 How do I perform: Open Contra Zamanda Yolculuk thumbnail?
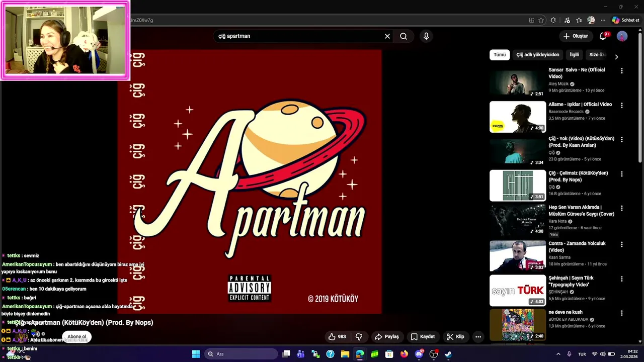point(518,256)
